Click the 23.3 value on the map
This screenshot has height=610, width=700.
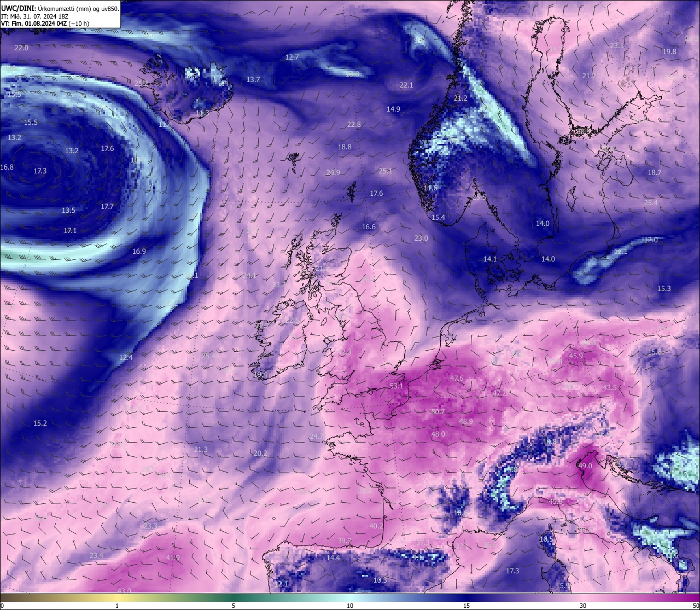pos(150,526)
